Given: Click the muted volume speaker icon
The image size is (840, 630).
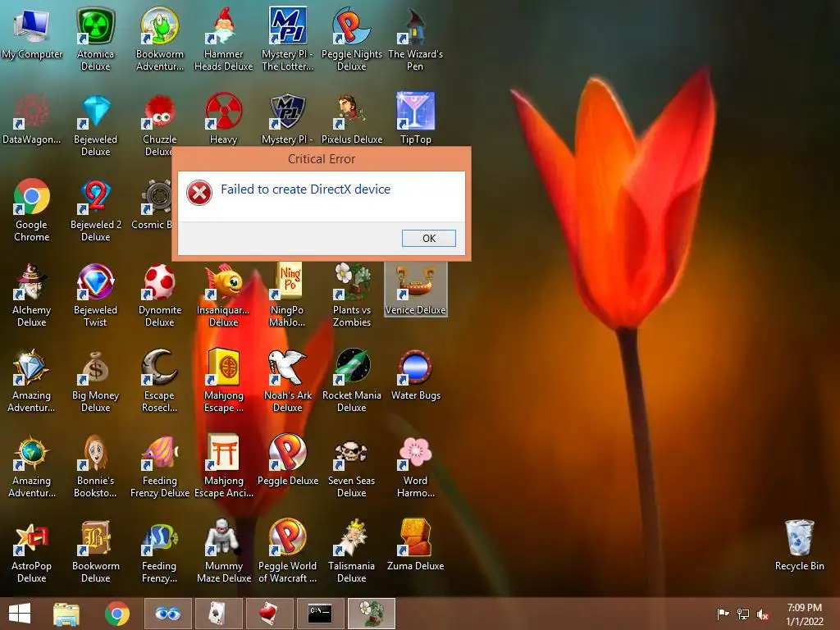Looking at the screenshot, I should pyautogui.click(x=763, y=614).
